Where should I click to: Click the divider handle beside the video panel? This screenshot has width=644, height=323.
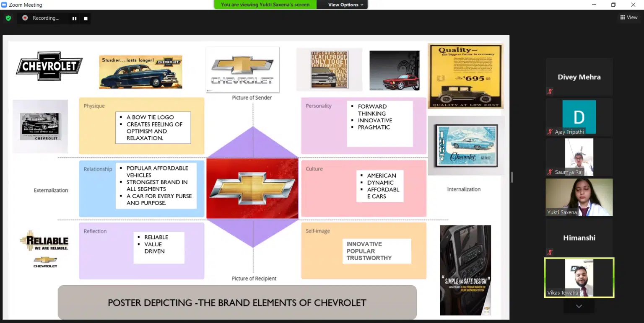[512, 177]
